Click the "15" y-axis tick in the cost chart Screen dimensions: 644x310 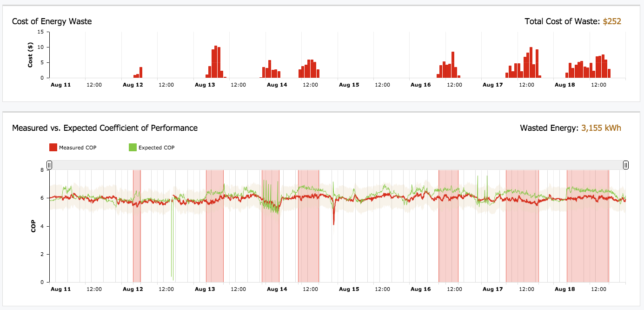(41, 32)
